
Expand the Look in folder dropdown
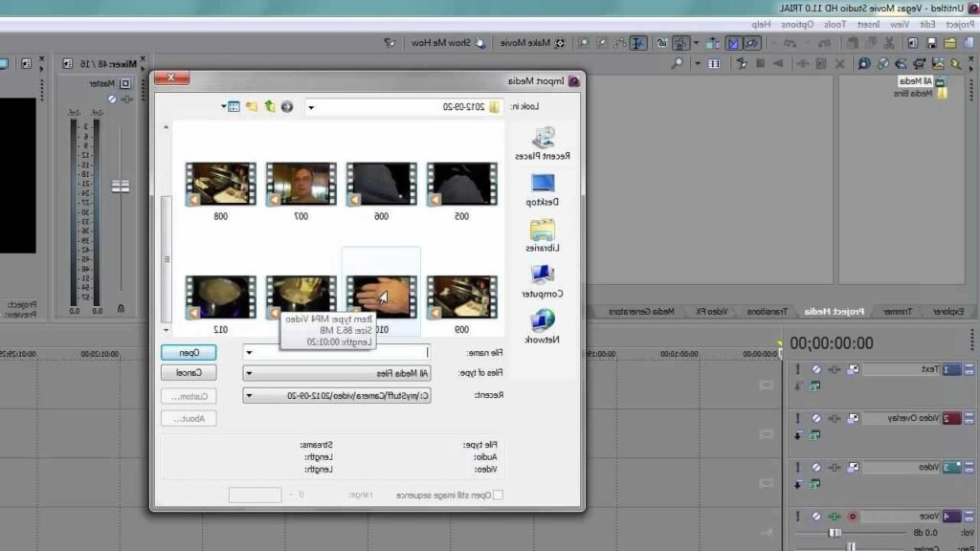(x=311, y=107)
